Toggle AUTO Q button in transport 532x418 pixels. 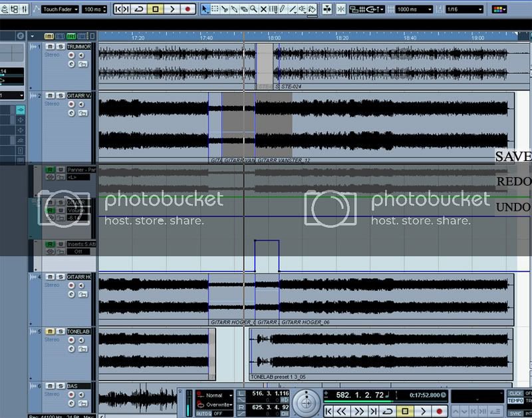[x=204, y=413]
